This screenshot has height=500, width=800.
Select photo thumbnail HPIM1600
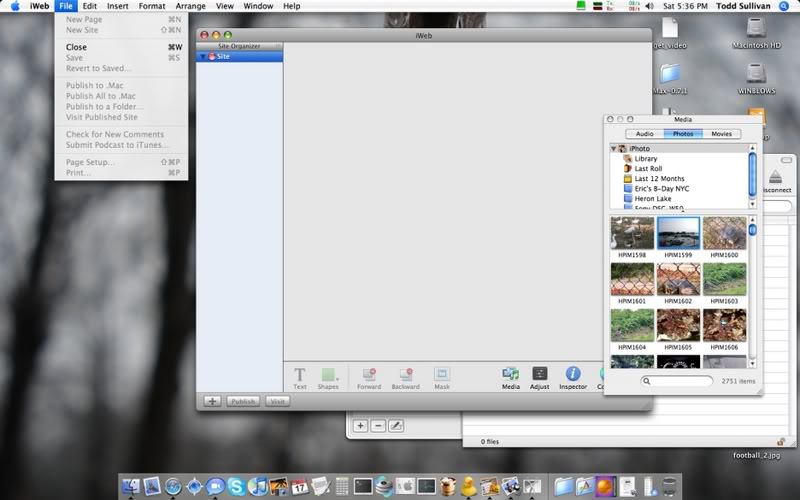[x=724, y=233]
